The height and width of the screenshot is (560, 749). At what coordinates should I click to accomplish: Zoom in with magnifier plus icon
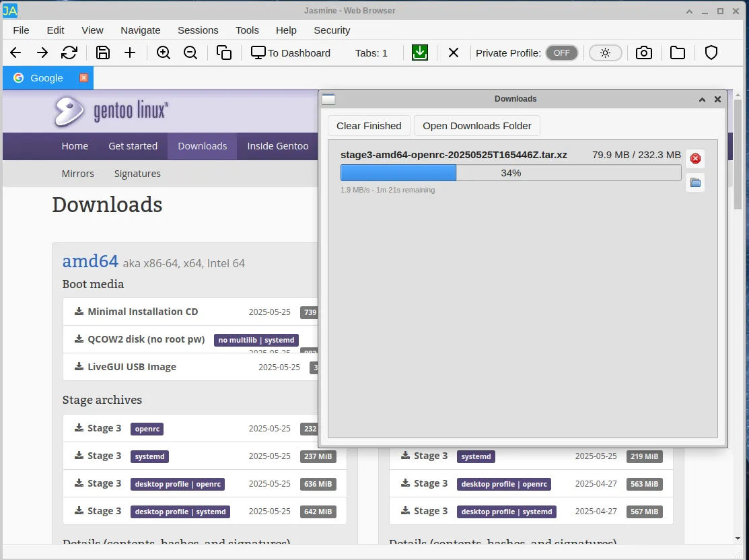164,53
